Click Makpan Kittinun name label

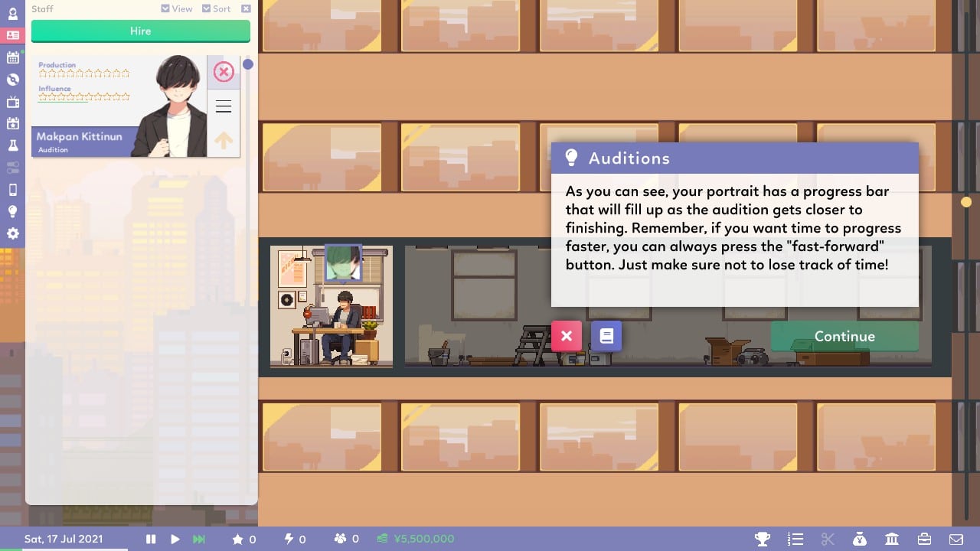(x=79, y=136)
